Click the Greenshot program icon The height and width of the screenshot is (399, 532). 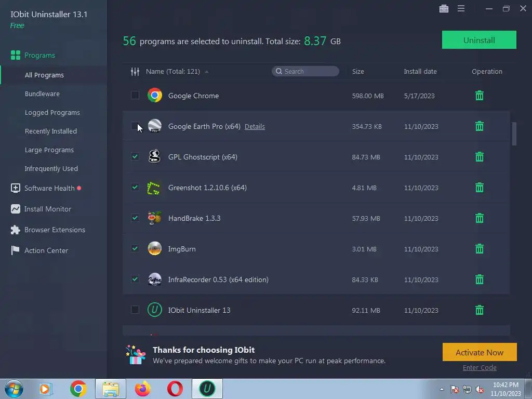point(154,188)
